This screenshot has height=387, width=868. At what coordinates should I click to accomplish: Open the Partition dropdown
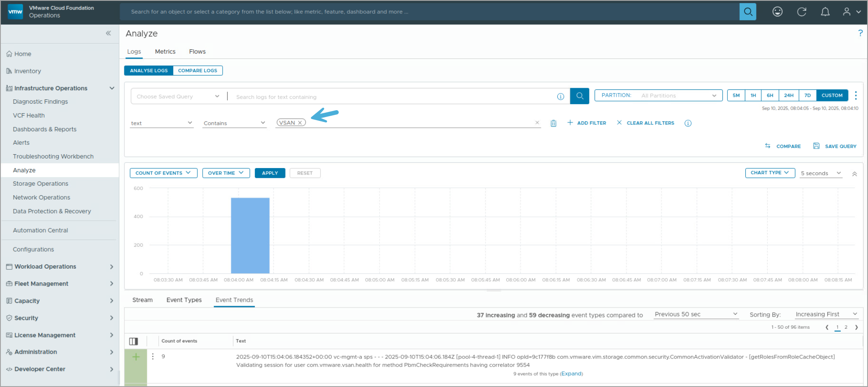pos(658,95)
